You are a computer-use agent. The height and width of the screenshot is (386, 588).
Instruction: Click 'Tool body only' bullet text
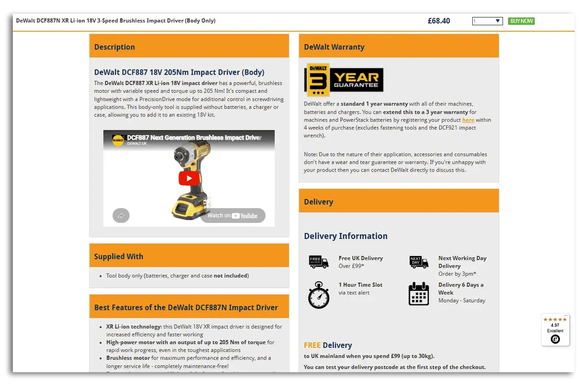click(178, 276)
